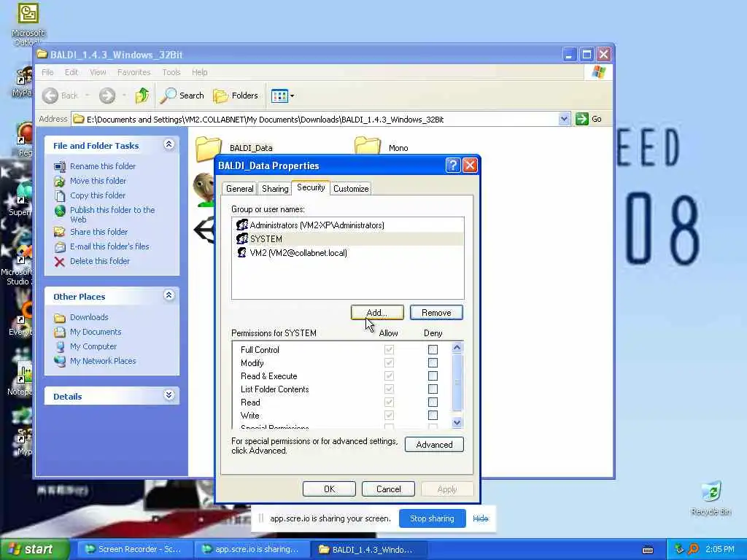Select VM2 user in names list
The height and width of the screenshot is (560, 747).
coord(347,253)
